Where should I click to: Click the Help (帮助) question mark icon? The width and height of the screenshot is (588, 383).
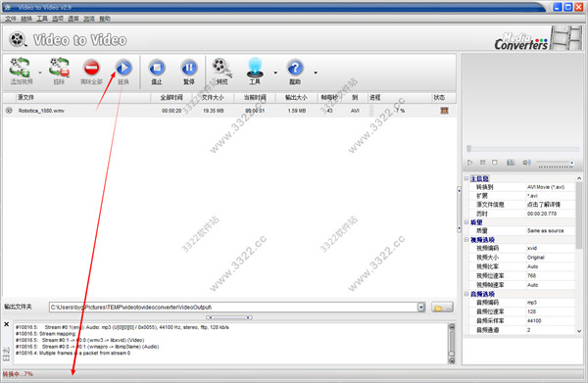tap(295, 69)
